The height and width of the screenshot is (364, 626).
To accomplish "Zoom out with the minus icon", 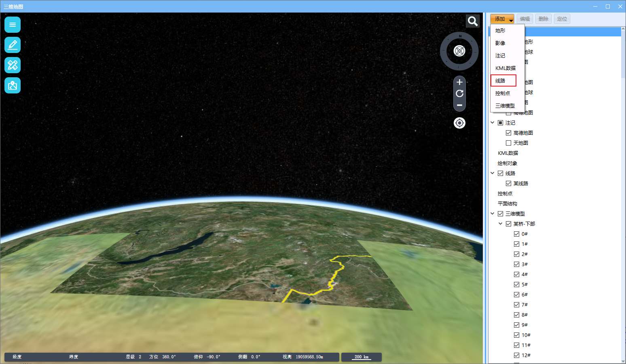I will click(459, 105).
